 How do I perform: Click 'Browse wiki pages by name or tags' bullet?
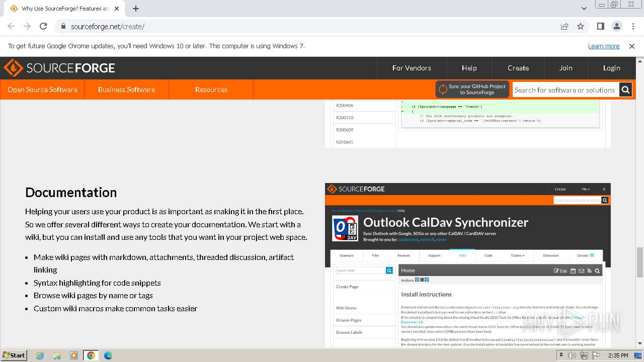[93, 296]
